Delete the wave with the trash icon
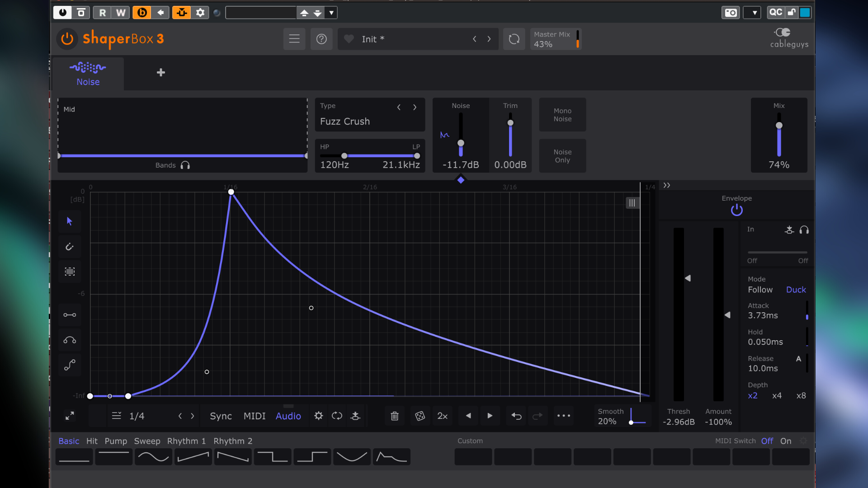This screenshot has width=868, height=488. pyautogui.click(x=395, y=416)
